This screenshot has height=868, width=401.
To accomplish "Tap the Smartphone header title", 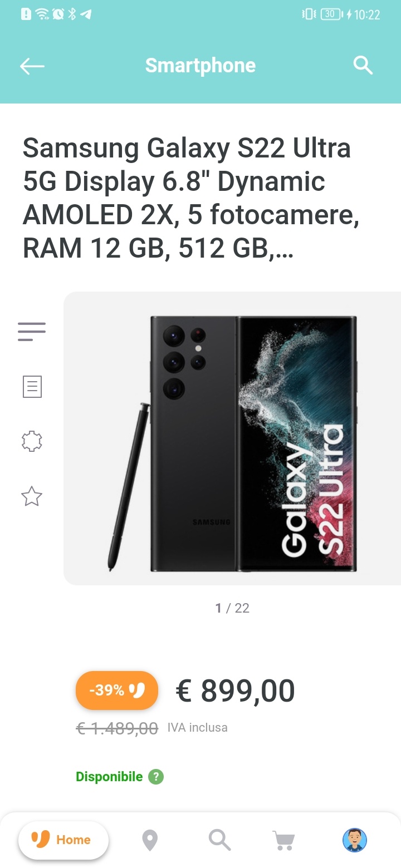I will (x=200, y=66).
